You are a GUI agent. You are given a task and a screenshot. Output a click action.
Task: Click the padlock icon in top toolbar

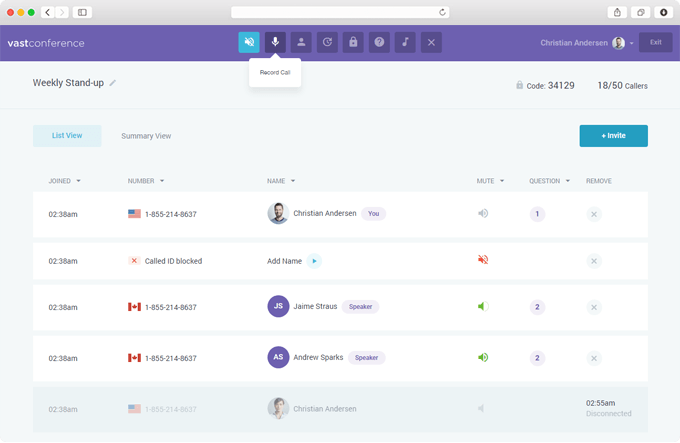[x=353, y=42]
